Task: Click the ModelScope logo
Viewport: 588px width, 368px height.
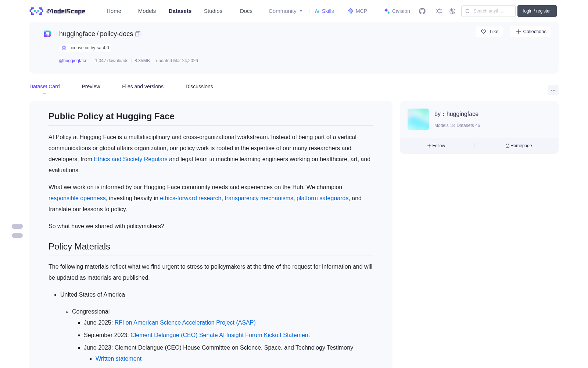Action: click(x=58, y=11)
